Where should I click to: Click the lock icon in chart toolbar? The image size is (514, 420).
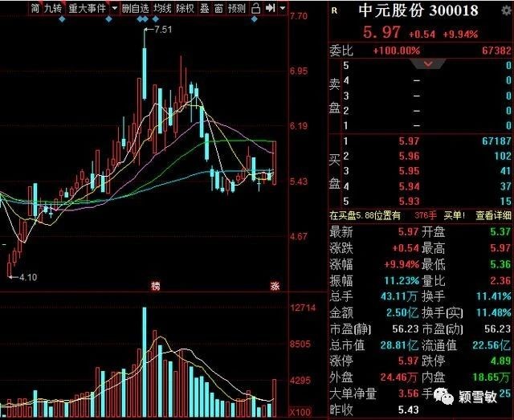pyautogui.click(x=255, y=8)
